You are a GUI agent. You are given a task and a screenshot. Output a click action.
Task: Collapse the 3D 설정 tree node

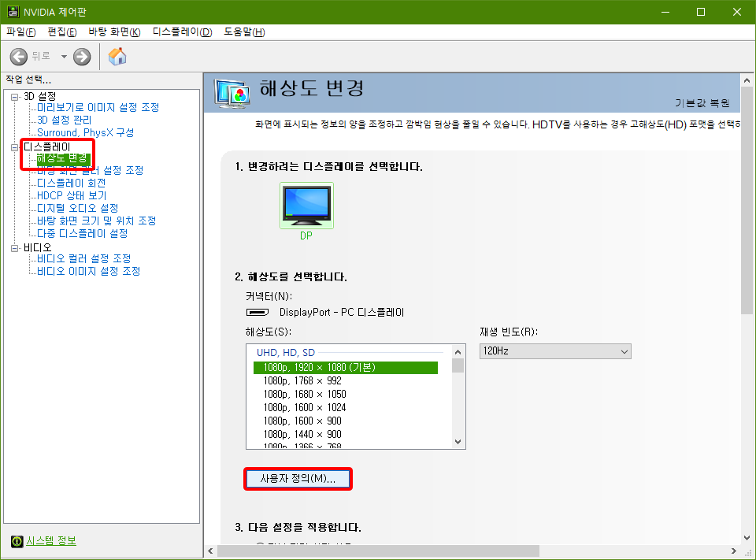tap(14, 97)
